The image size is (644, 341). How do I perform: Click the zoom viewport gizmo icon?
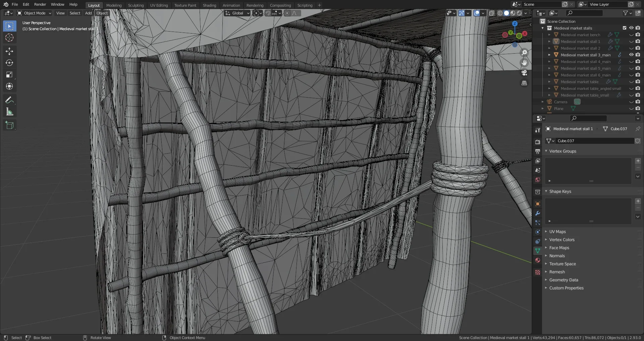point(524,53)
